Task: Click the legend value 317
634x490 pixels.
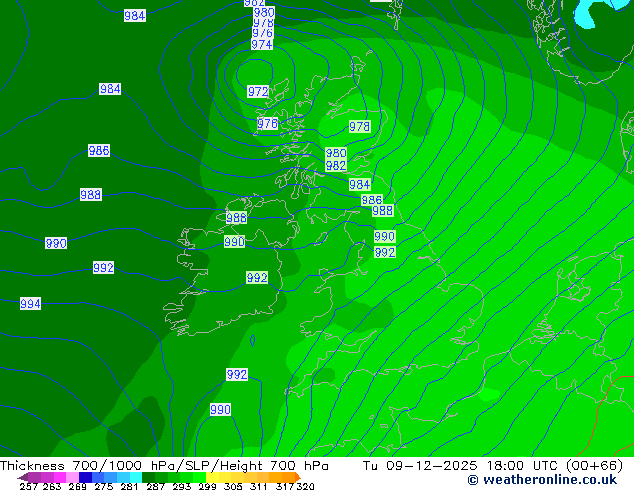Action: coord(285,486)
